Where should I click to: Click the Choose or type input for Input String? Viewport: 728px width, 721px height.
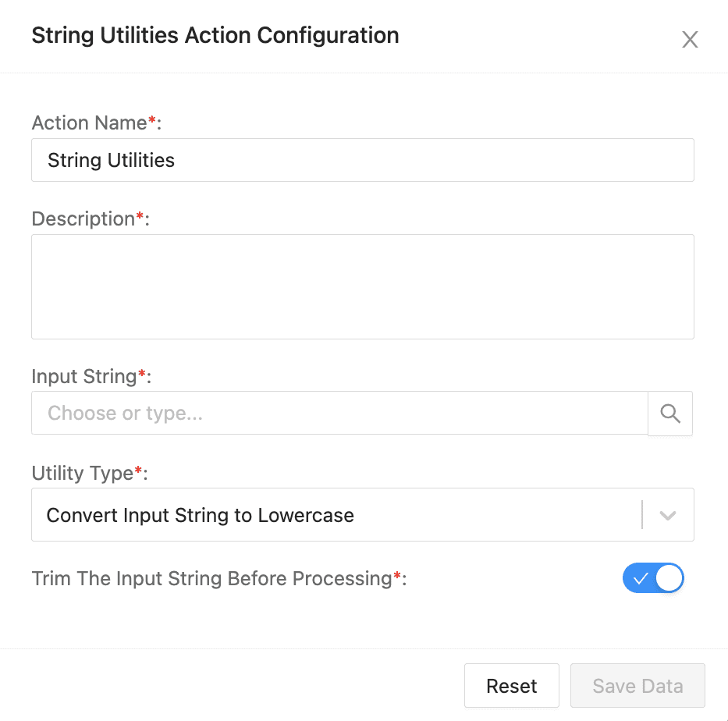pyautogui.click(x=339, y=413)
